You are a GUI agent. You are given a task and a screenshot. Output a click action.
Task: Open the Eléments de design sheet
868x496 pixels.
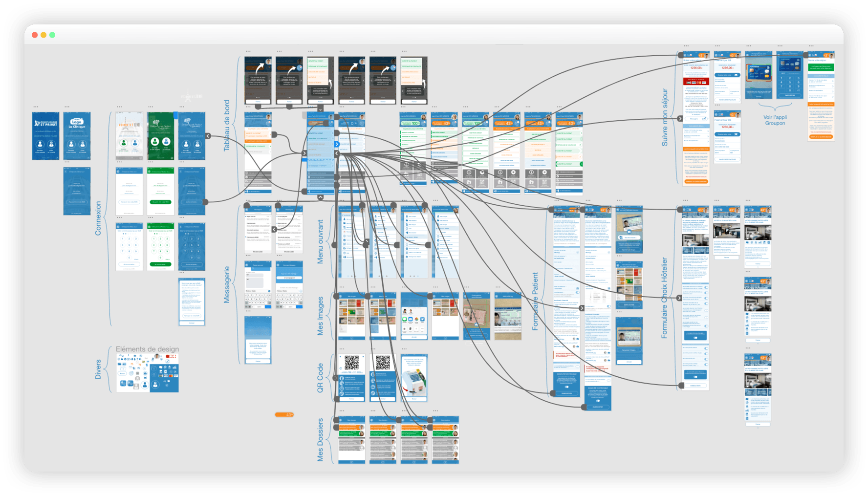[x=147, y=373]
